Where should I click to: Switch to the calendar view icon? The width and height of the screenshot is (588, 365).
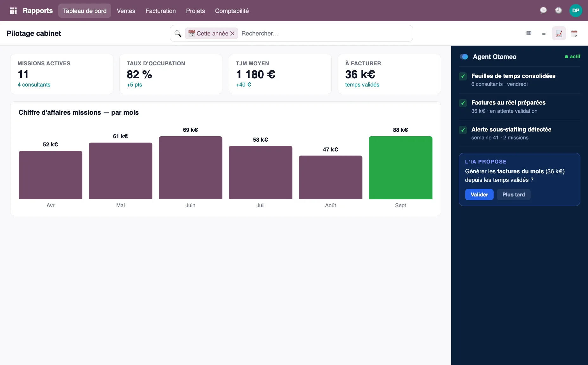[x=574, y=33]
